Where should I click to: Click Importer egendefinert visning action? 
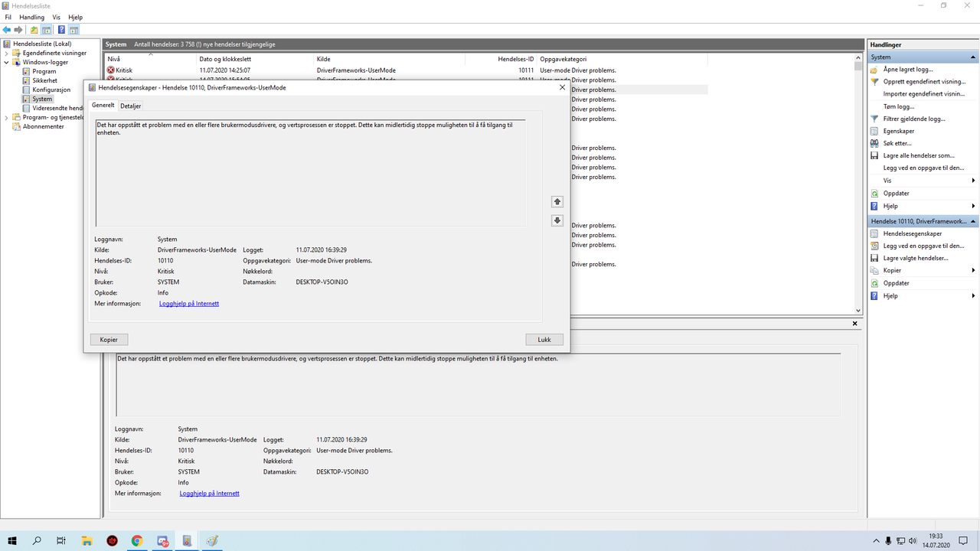tap(924, 93)
